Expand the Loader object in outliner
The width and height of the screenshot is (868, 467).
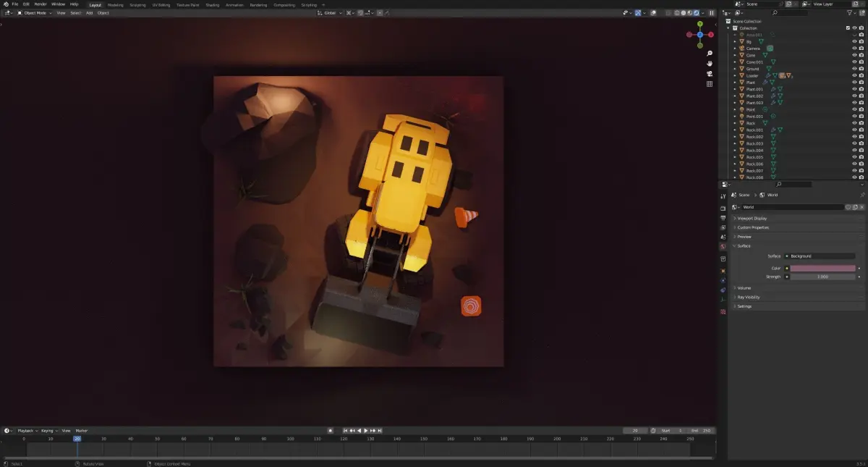click(735, 75)
